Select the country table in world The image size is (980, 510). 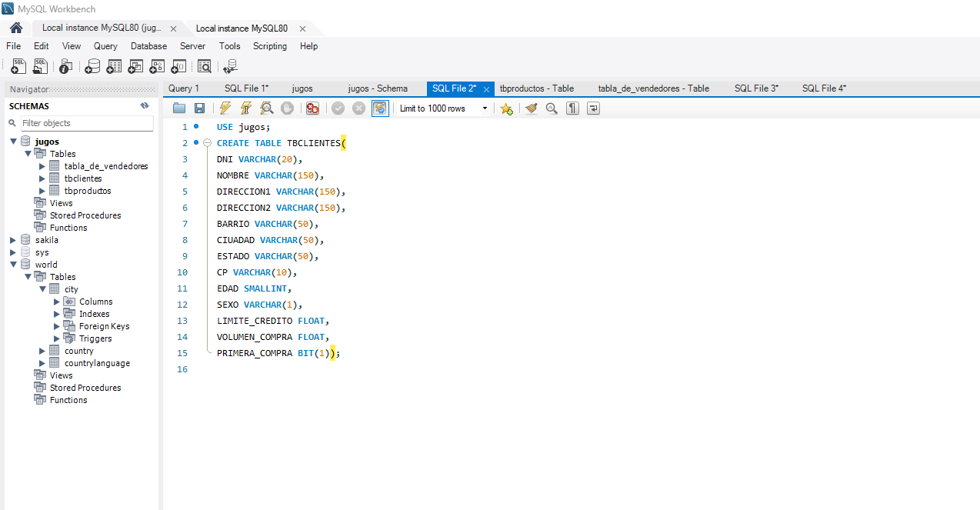78,351
